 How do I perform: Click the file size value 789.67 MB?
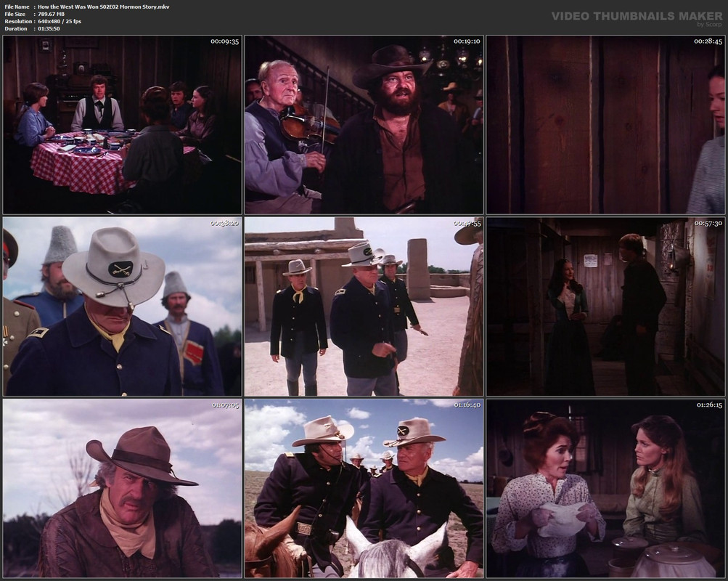(51, 14)
